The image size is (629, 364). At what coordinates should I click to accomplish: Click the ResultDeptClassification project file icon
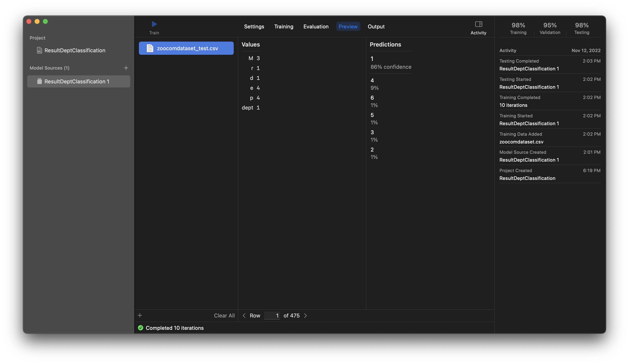coord(39,50)
